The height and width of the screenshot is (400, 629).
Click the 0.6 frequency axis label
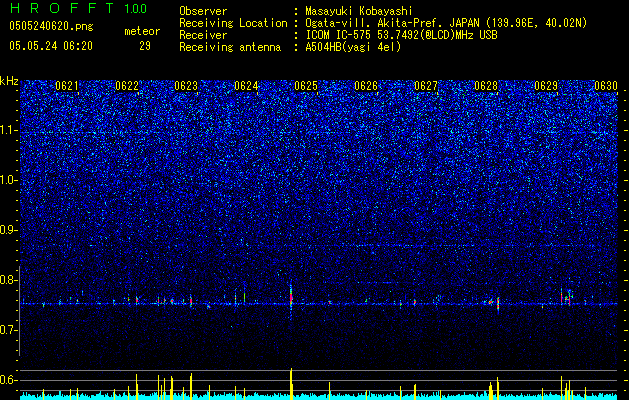8,380
